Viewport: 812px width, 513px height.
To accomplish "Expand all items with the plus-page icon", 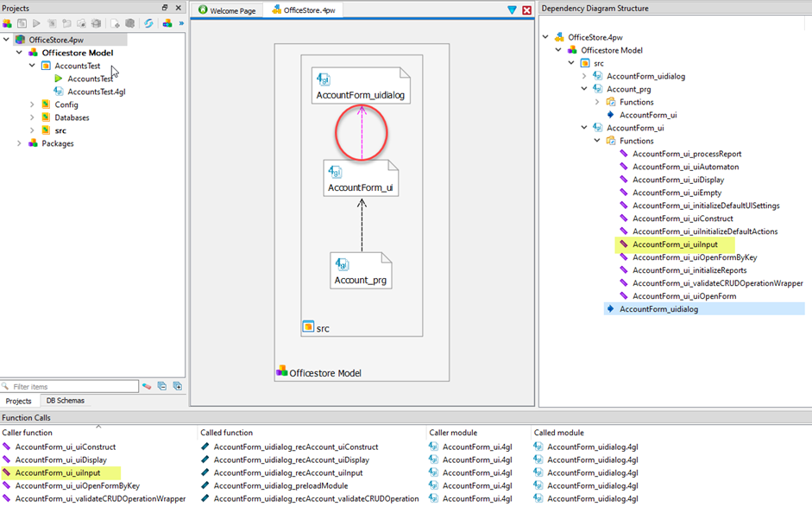I will click(178, 387).
